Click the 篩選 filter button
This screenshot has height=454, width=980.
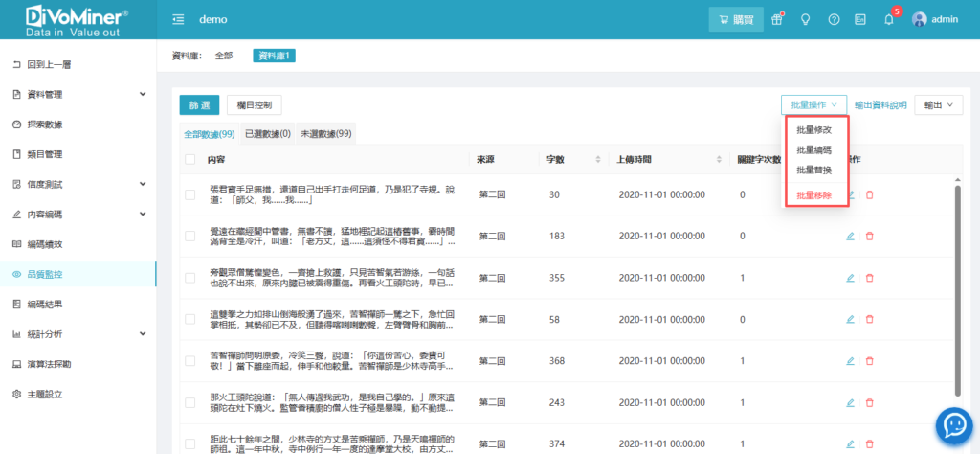pos(200,105)
